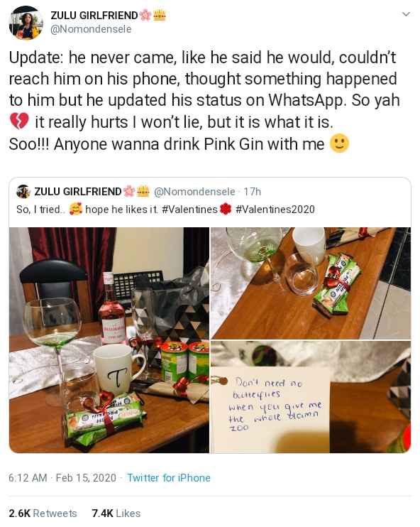
Task: Open the ZULU GIRLFRIEND display name
Action: [x=94, y=16]
